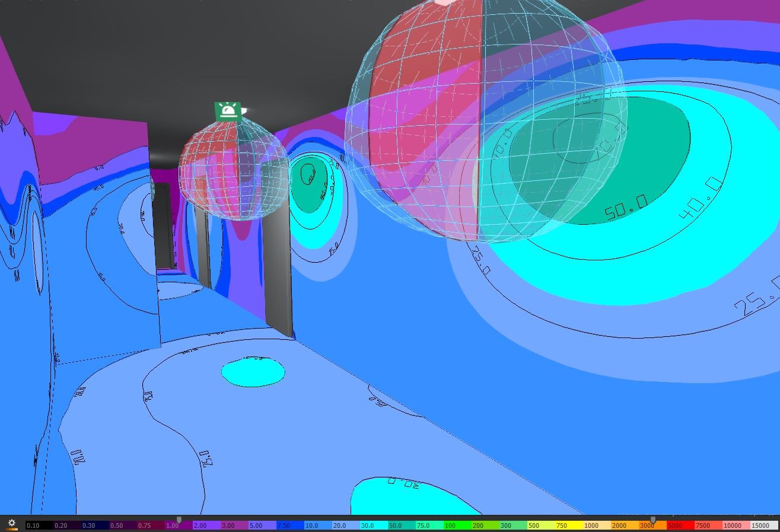780x532 pixels.
Task: Select the 20.0 light blue legend swatch
Action: (x=345, y=525)
